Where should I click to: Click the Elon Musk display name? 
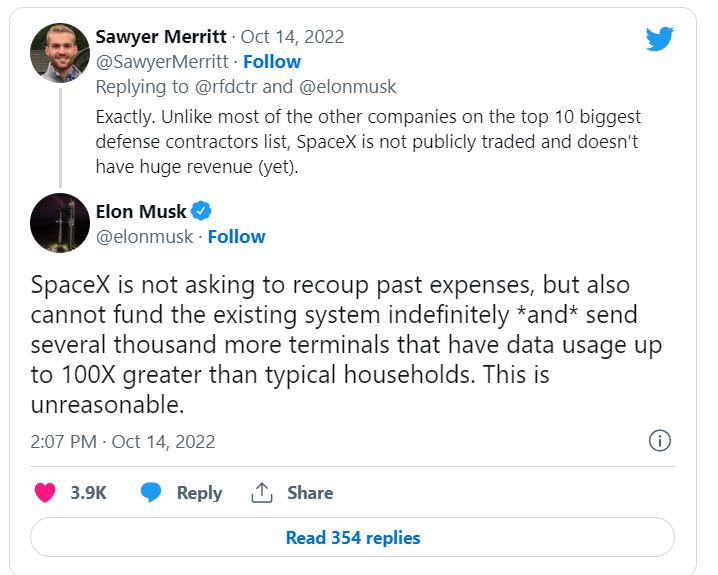141,212
